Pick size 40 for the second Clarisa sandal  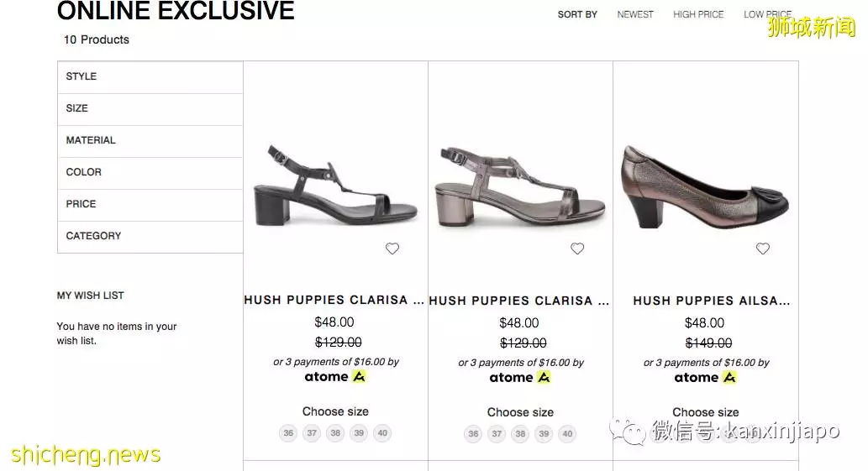tap(567, 434)
